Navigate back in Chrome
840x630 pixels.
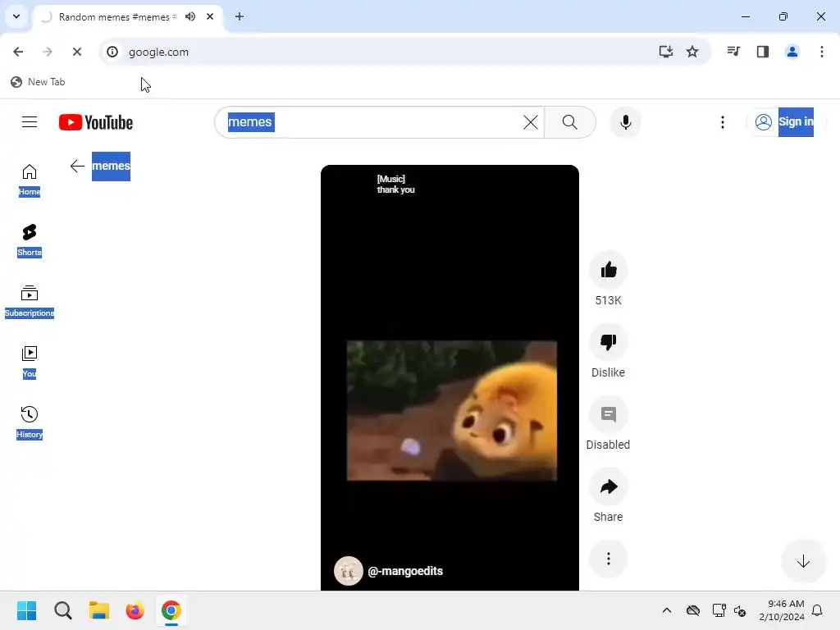(x=18, y=52)
